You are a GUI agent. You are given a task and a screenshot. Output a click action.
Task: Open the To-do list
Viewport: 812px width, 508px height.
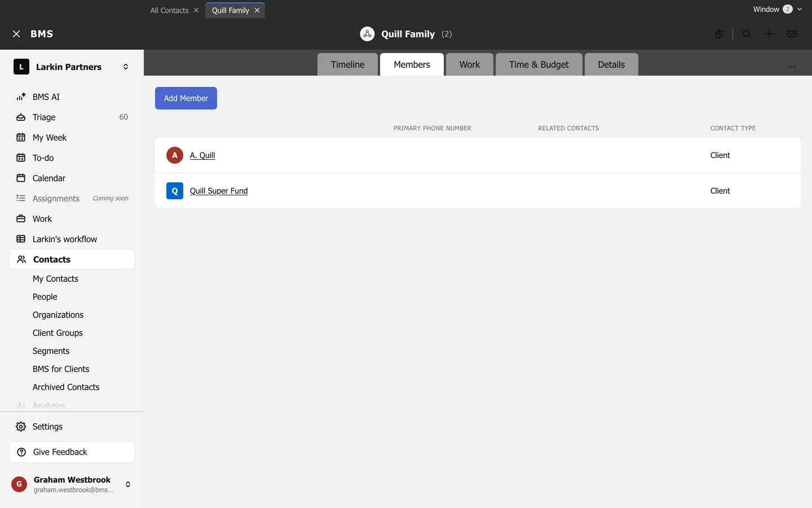[72, 158]
